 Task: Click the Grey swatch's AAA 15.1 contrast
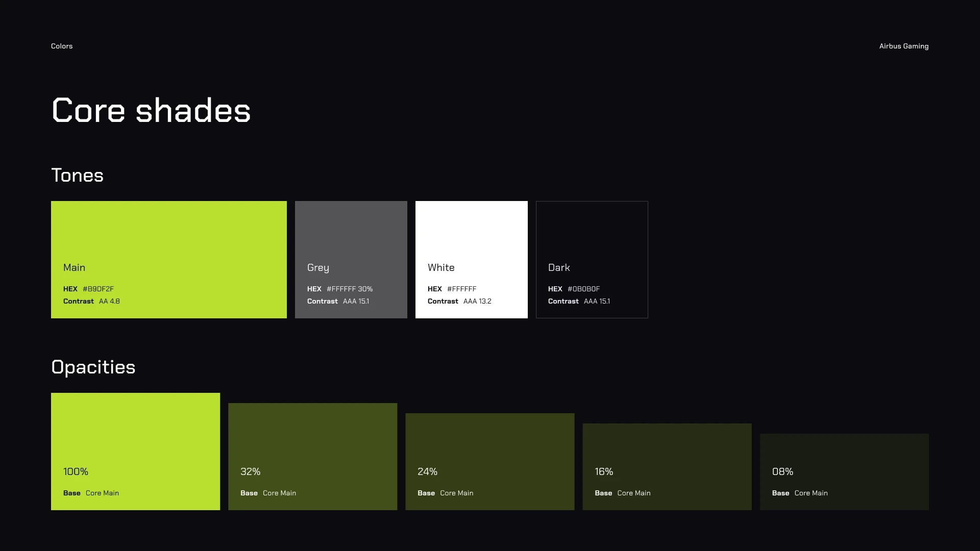(x=356, y=301)
